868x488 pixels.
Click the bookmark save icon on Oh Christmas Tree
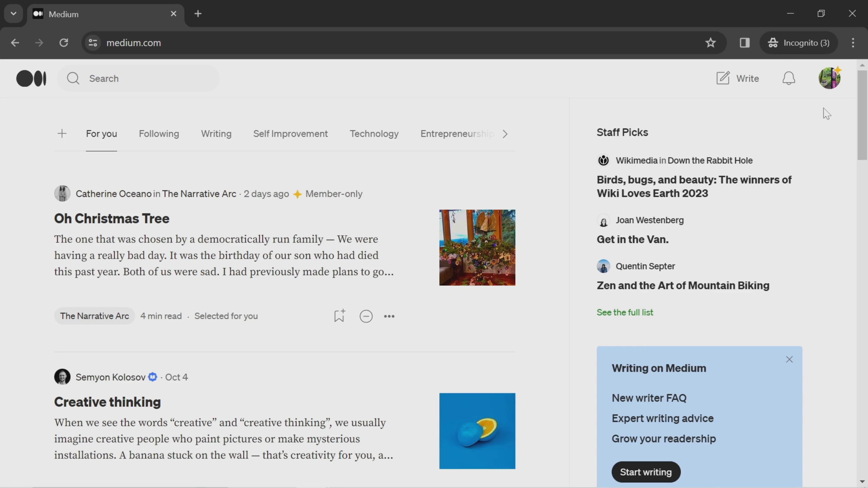(x=339, y=316)
